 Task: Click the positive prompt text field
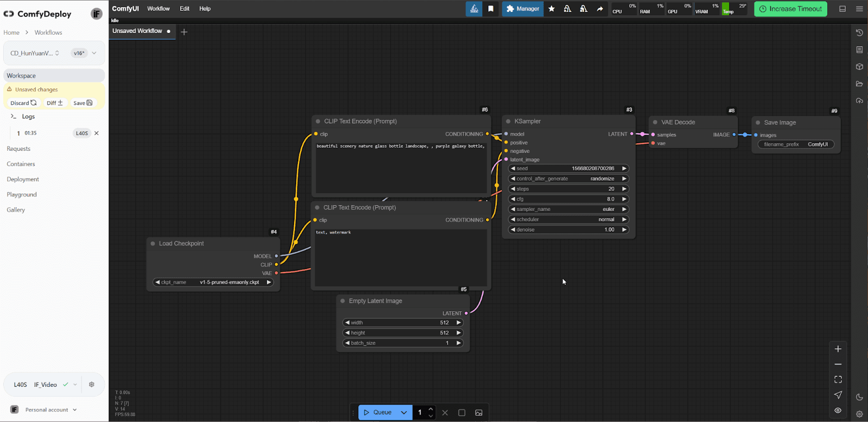pyautogui.click(x=401, y=167)
